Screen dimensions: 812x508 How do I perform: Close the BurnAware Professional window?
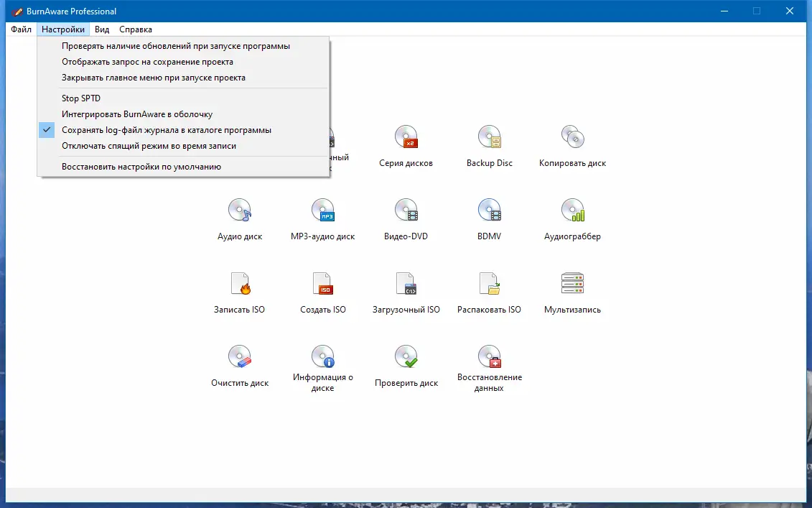790,11
